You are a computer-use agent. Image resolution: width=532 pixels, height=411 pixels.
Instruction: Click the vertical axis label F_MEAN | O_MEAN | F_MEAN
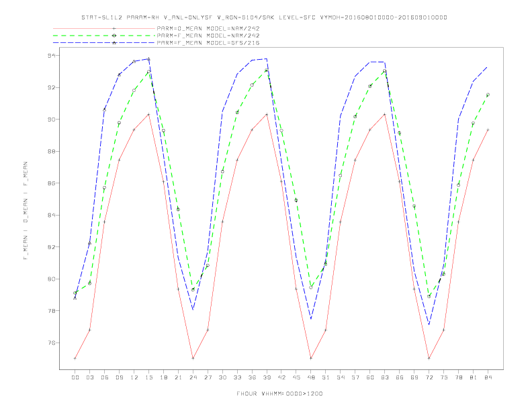tap(26, 211)
